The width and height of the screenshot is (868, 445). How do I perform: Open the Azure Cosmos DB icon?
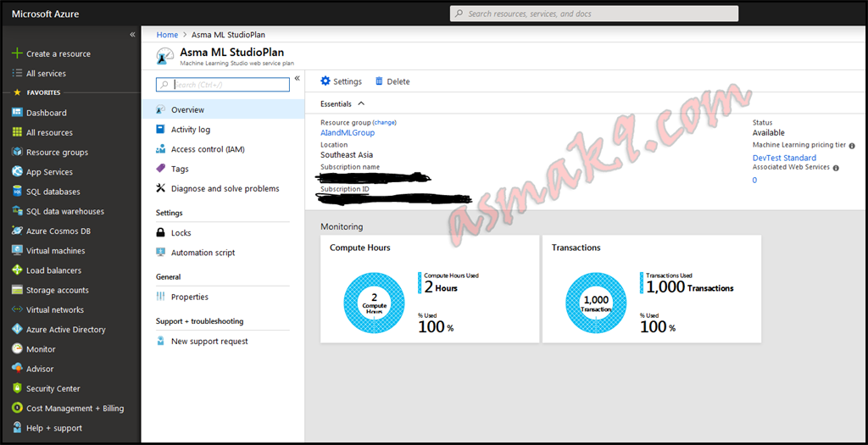click(17, 231)
